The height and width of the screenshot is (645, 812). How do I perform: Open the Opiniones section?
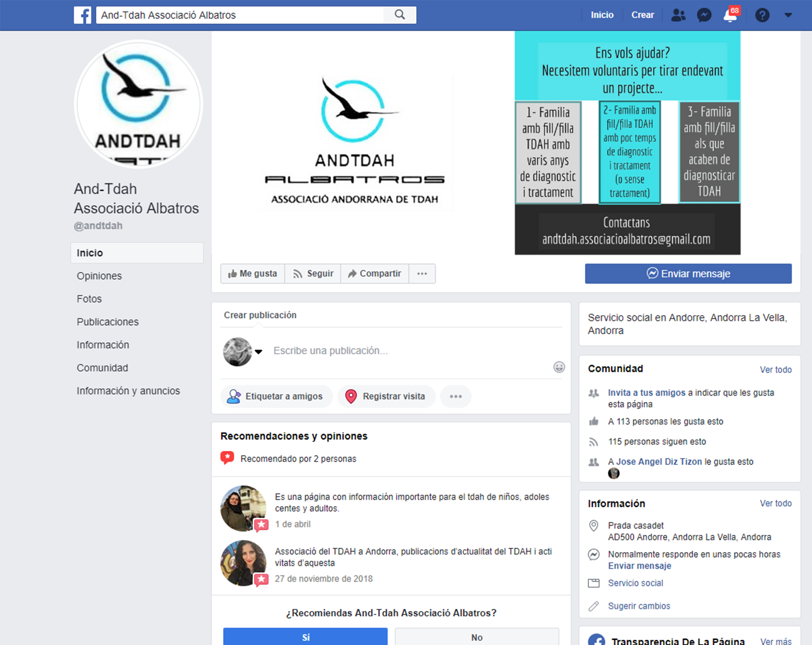click(99, 276)
